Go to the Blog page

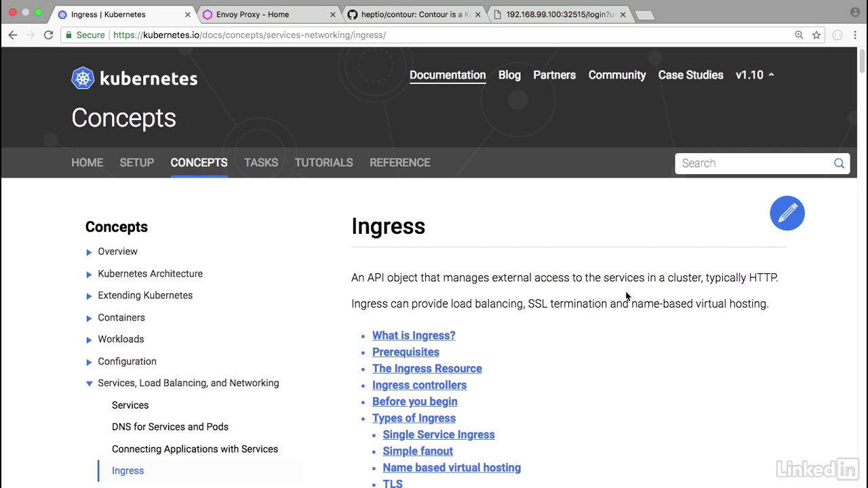[509, 75]
